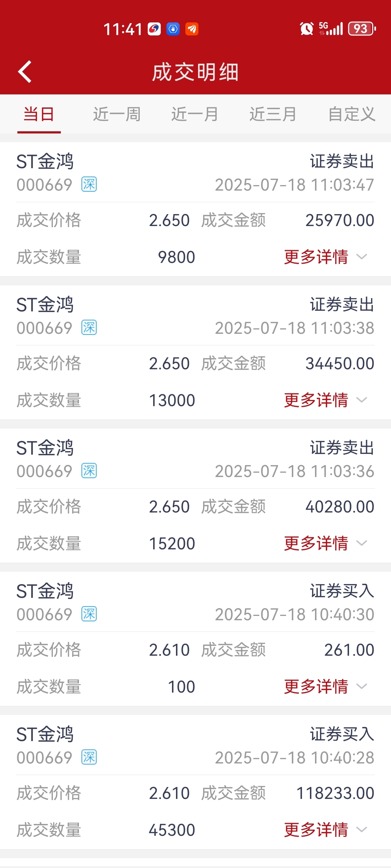This screenshot has width=391, height=868.
Task: Select the 近三月 tab
Action: pos(273,114)
